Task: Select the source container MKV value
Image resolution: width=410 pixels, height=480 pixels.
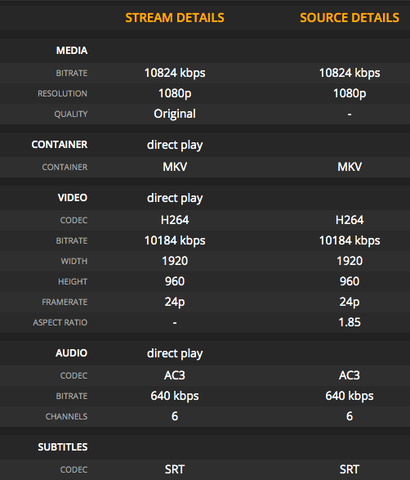Action: [349, 167]
